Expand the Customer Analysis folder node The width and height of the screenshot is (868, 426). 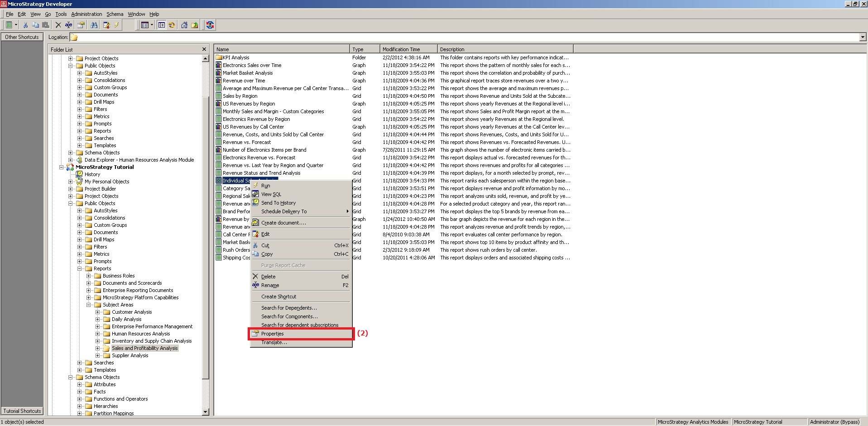tap(98, 312)
